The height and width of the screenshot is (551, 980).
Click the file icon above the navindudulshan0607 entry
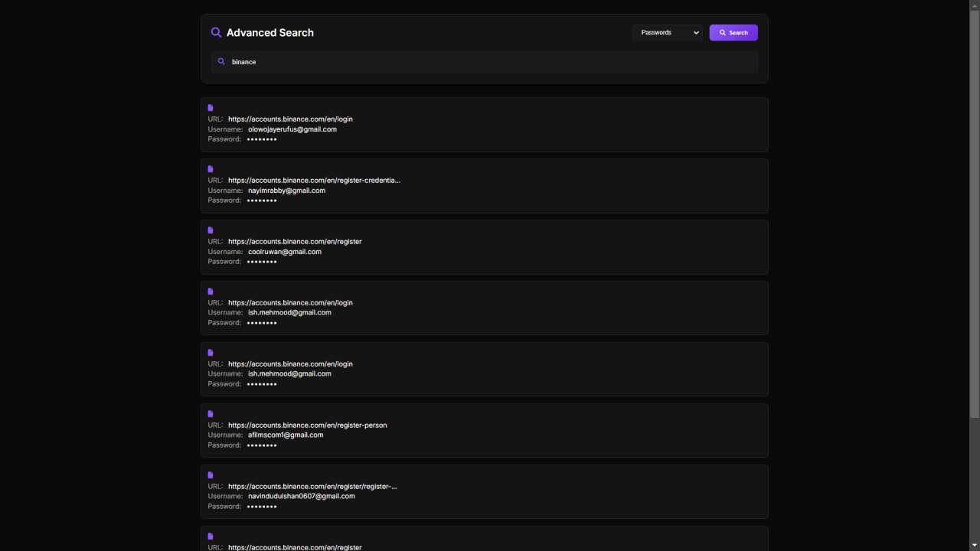click(211, 475)
